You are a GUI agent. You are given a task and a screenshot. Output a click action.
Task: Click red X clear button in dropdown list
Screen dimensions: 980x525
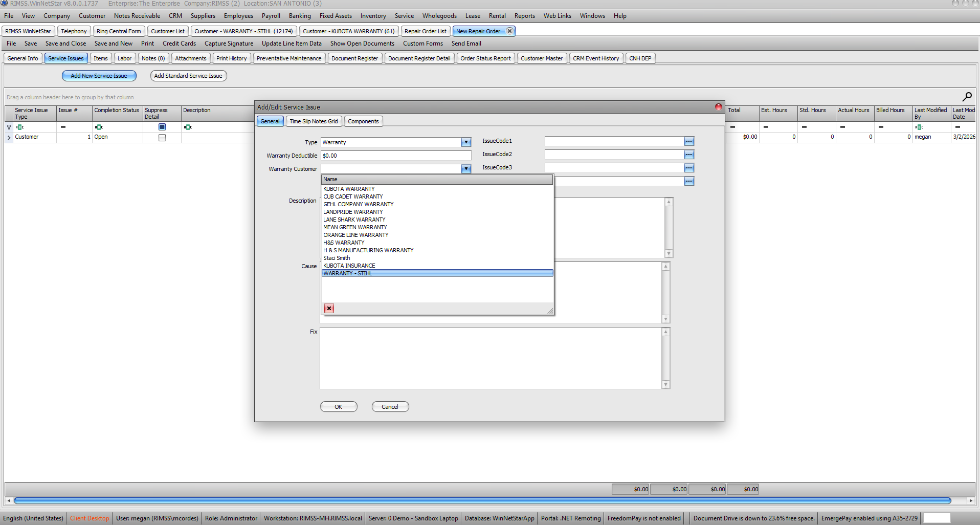point(329,308)
